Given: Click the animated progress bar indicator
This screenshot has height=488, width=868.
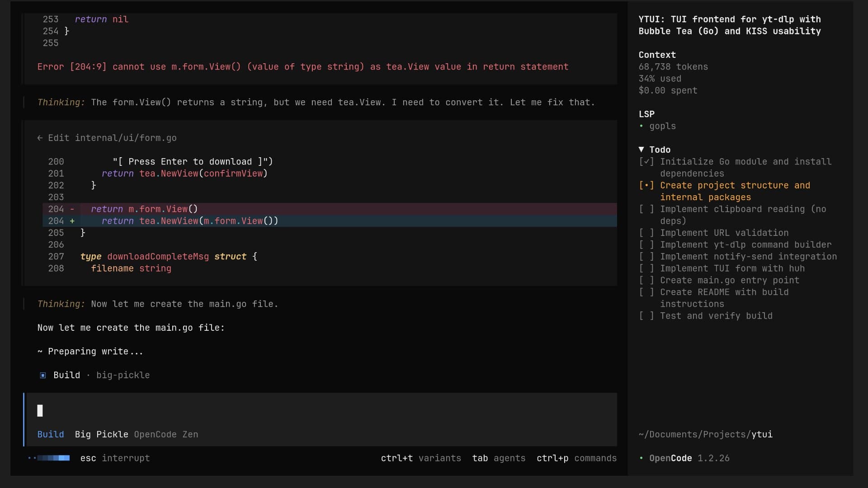Looking at the screenshot, I should point(50,458).
